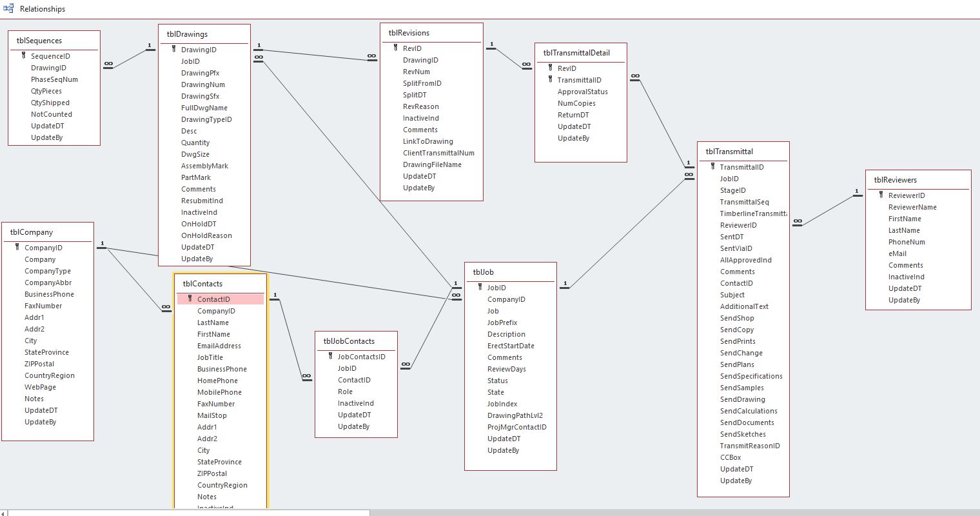Select the FullDwgName field in tblDrawings
Screen dimensions: 980x516
(x=204, y=108)
